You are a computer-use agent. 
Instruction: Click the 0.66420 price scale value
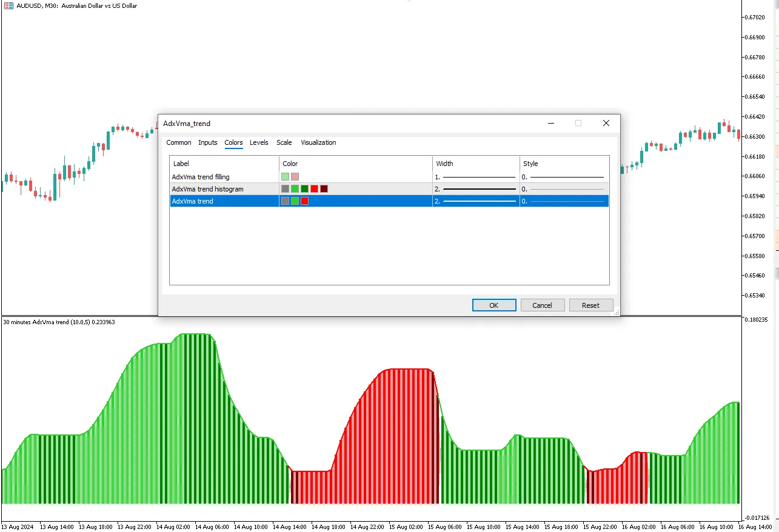click(755, 116)
